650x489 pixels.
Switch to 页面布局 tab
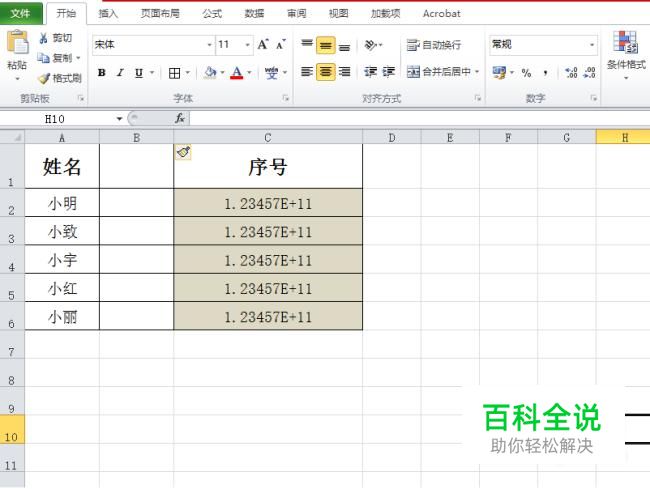[x=160, y=13]
